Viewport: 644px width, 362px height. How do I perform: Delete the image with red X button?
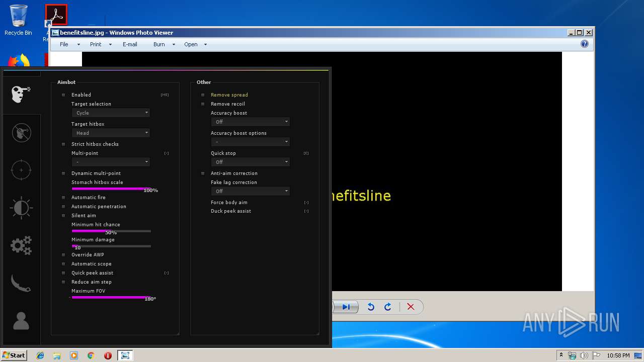411,307
